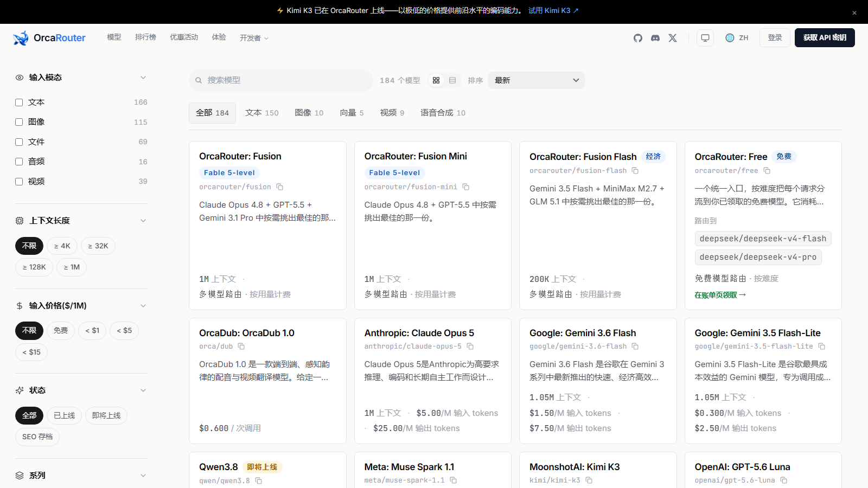The image size is (868, 488).
Task: Select the < $1 price filter chip
Action: pyautogui.click(x=92, y=331)
